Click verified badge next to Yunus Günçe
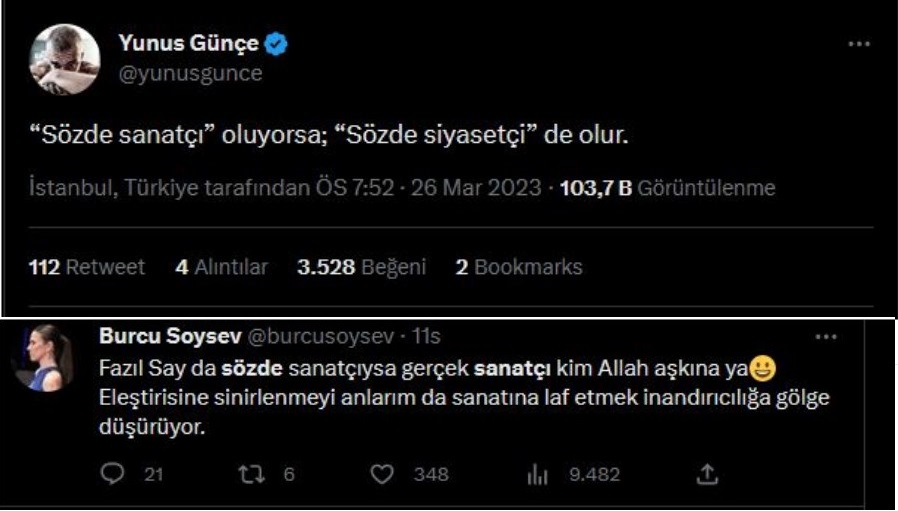The height and width of the screenshot is (511, 898). (278, 44)
